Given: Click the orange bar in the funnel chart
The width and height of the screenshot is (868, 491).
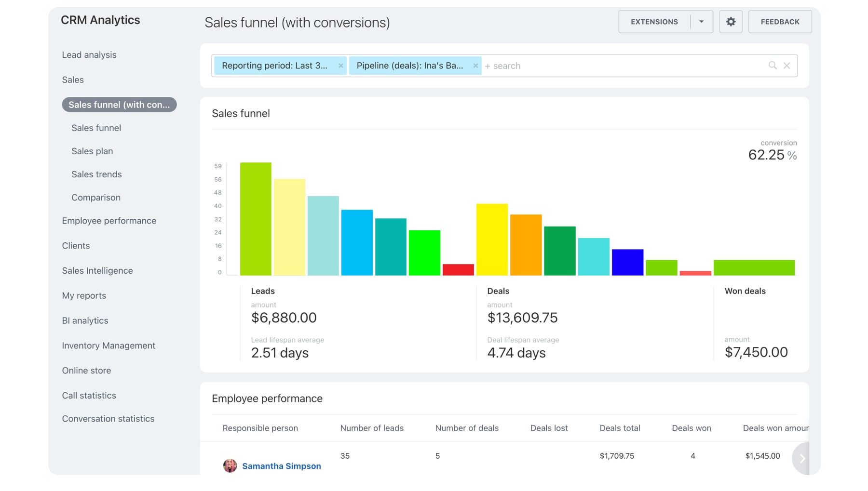Looking at the screenshot, I should click(x=526, y=245).
